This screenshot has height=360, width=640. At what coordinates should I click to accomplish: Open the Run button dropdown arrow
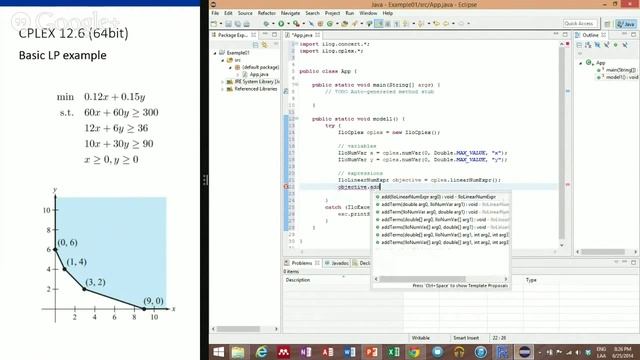click(x=288, y=24)
